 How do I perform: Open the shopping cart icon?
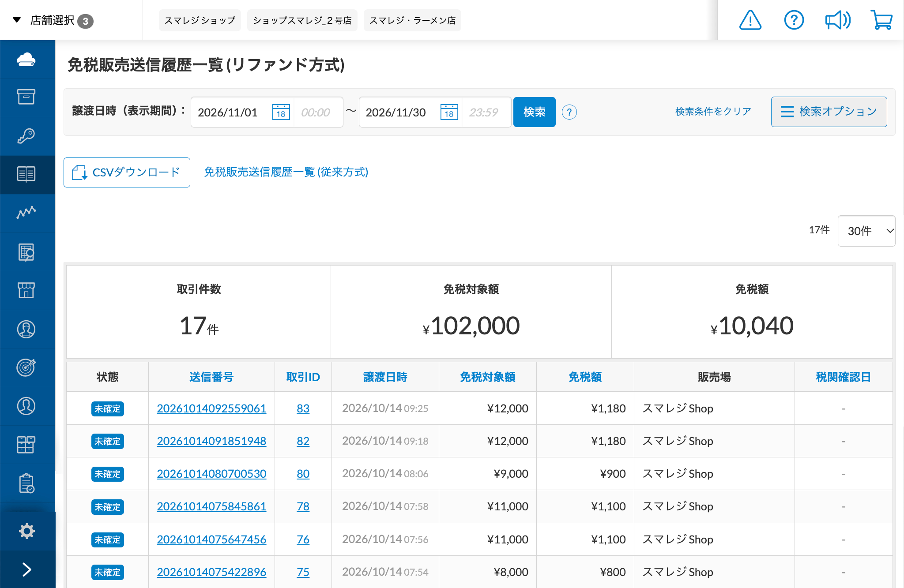click(x=881, y=20)
